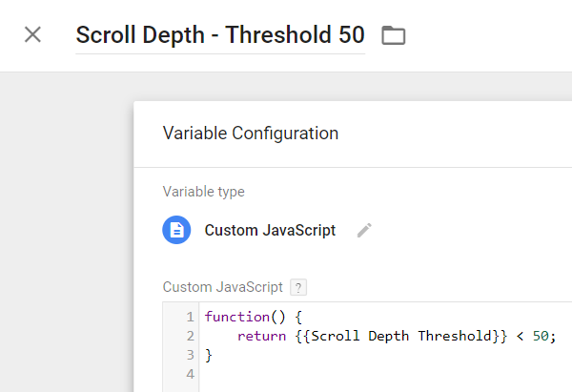Click line number 1 in the gutter

click(x=191, y=317)
